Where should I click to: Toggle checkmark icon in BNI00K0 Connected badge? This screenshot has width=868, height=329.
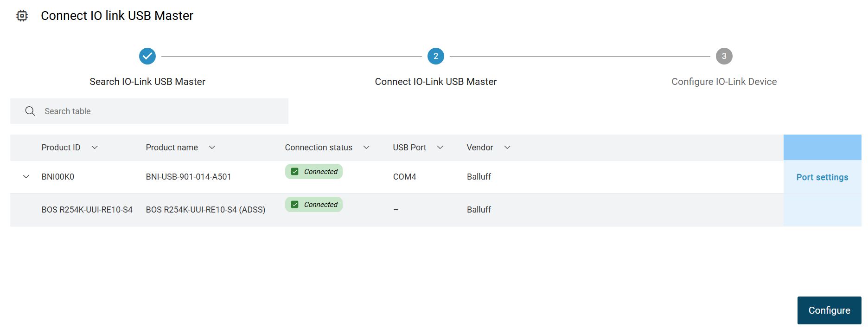[294, 172]
